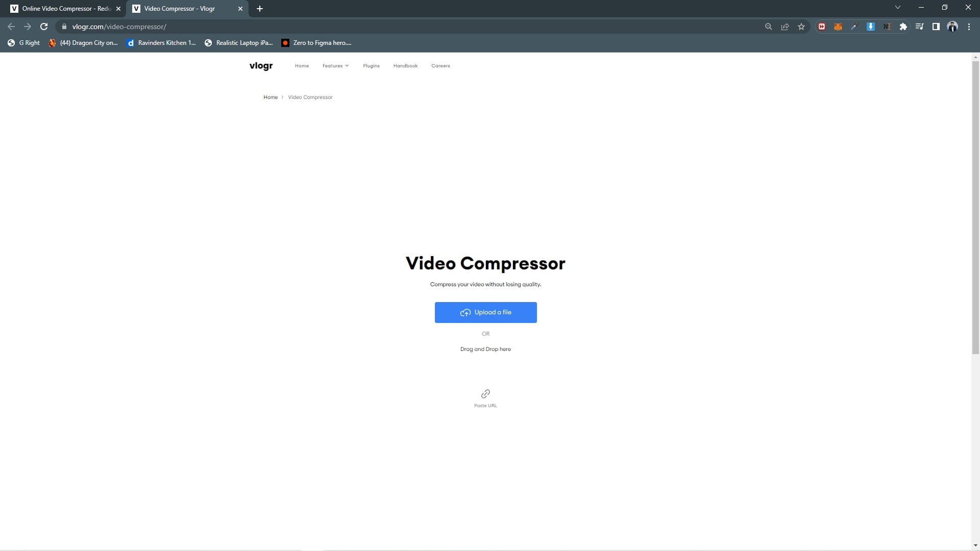Image resolution: width=980 pixels, height=551 pixels.
Task: Open the Chrome three-dot menu
Action: (969, 27)
